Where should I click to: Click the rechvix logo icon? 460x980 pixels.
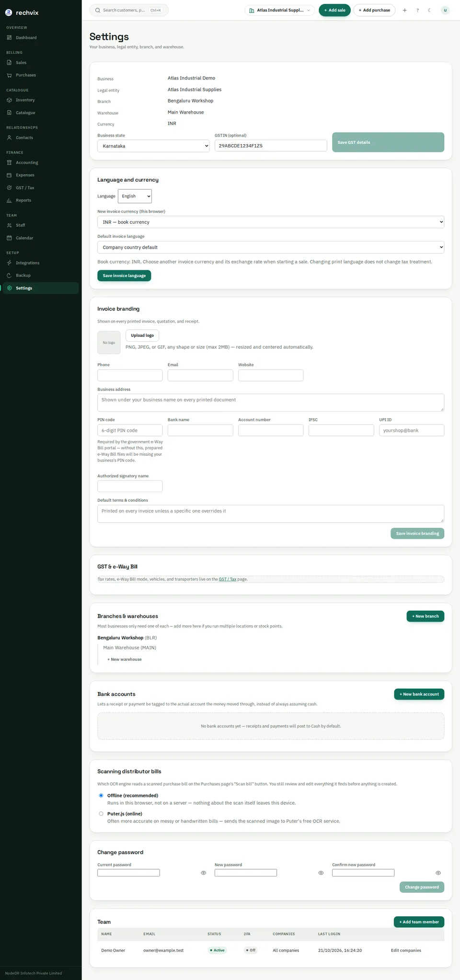(x=9, y=12)
